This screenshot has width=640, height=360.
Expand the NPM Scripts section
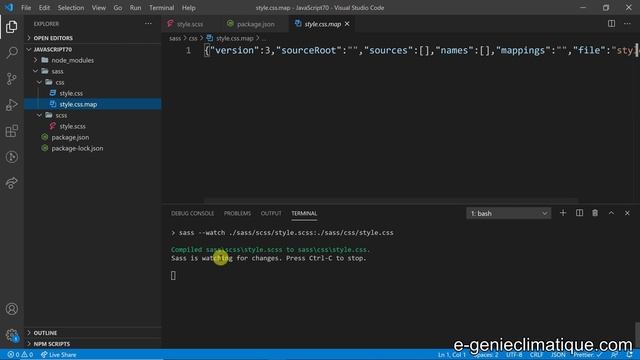point(51,344)
